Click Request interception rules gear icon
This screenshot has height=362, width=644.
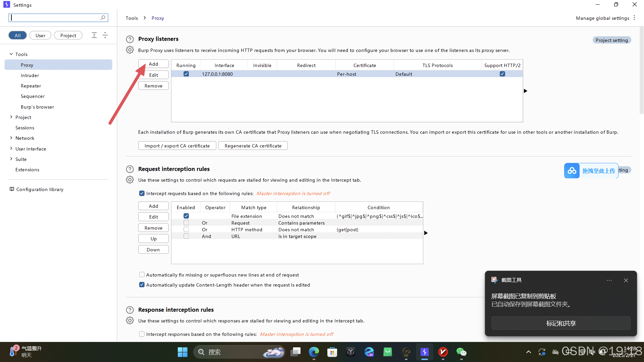pyautogui.click(x=130, y=180)
